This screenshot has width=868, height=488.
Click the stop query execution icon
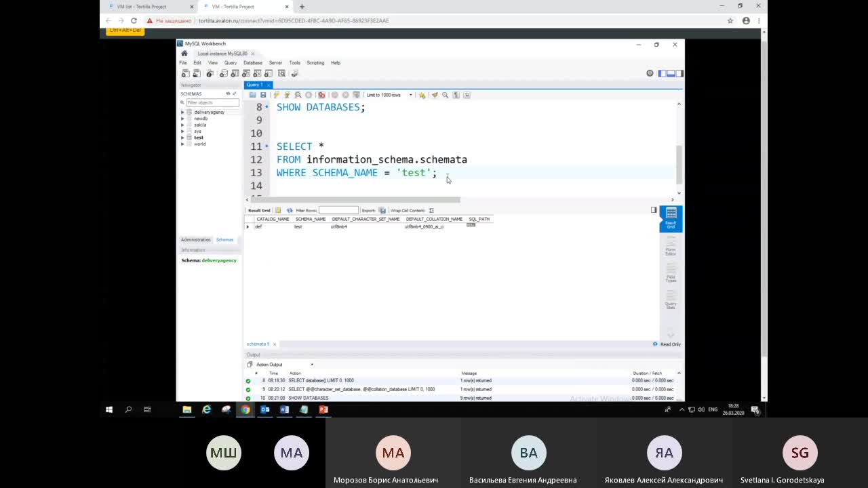(x=309, y=95)
